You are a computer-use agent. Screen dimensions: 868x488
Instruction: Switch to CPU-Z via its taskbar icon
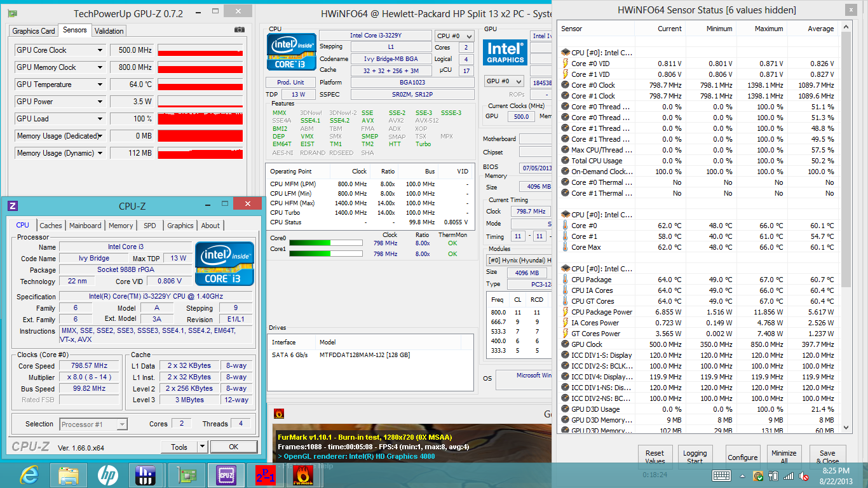pos(226,475)
